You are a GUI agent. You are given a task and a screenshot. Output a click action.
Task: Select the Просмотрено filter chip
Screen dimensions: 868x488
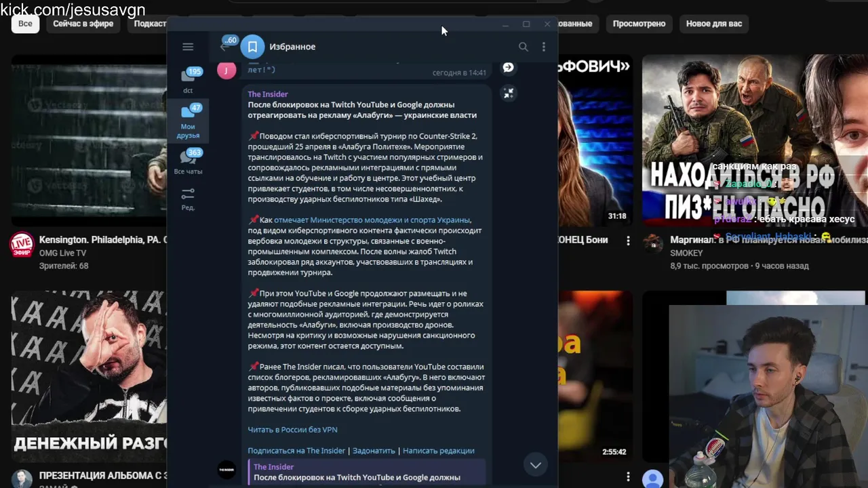click(x=639, y=24)
